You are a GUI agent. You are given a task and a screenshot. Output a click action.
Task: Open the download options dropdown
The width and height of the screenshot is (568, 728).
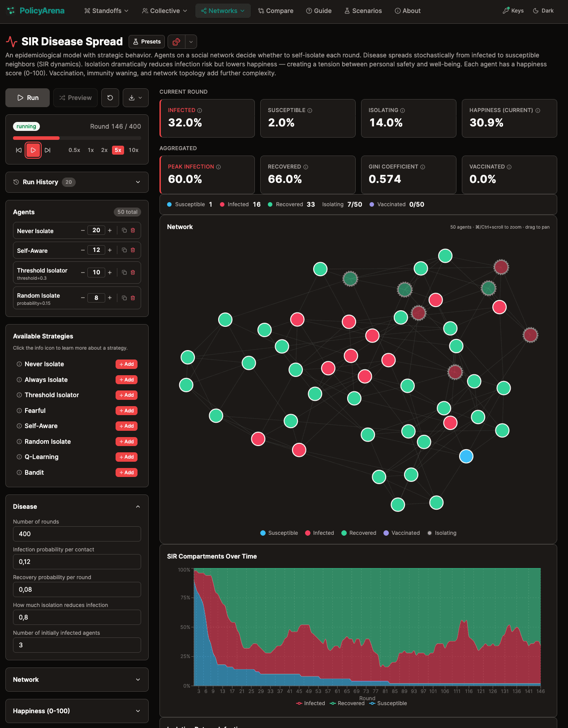[135, 98]
